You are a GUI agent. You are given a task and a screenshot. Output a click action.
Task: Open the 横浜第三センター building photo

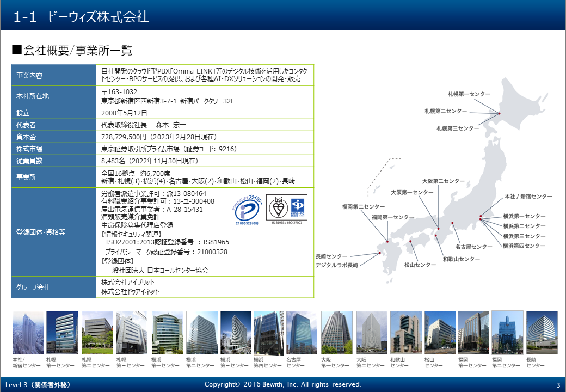pos(236,333)
